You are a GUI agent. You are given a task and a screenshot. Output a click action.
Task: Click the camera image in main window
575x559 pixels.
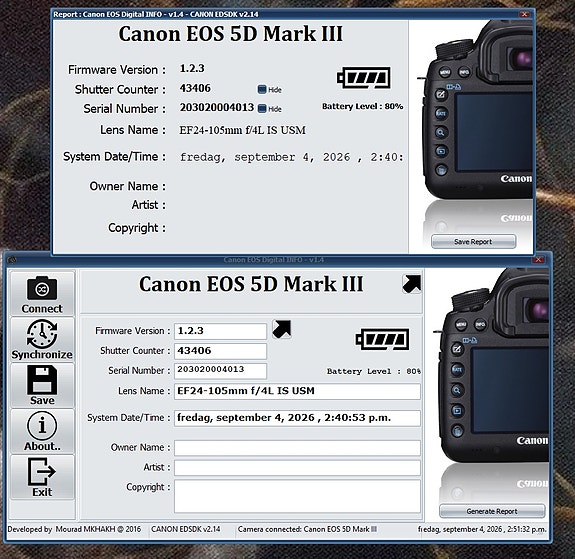point(491,367)
